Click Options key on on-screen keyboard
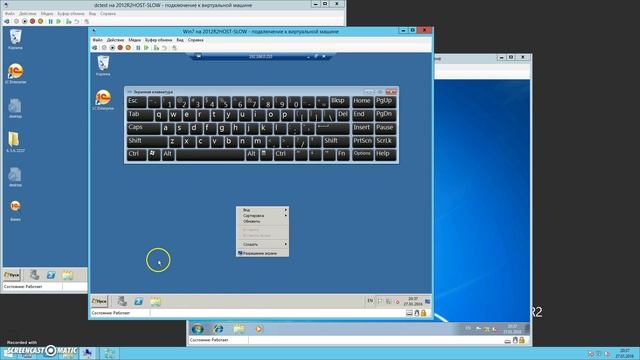The image size is (640, 360). click(362, 155)
